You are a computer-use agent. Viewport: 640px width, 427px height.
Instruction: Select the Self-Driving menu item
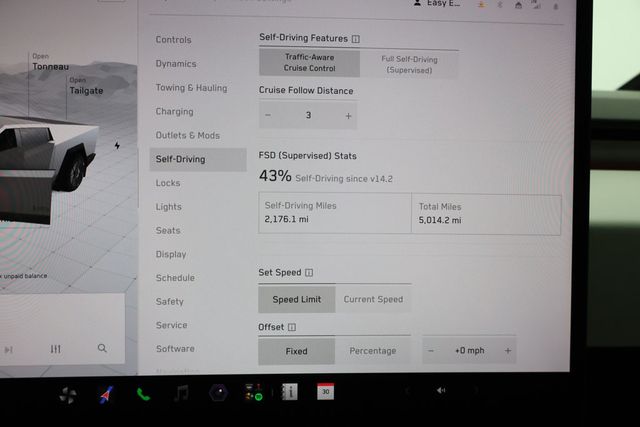click(198, 159)
